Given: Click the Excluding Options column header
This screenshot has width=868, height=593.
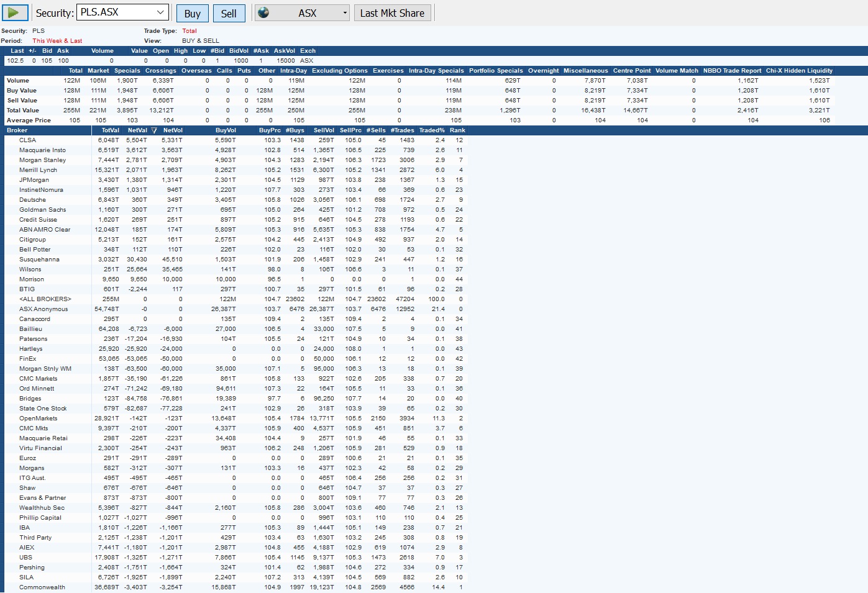Looking at the screenshot, I should [340, 71].
